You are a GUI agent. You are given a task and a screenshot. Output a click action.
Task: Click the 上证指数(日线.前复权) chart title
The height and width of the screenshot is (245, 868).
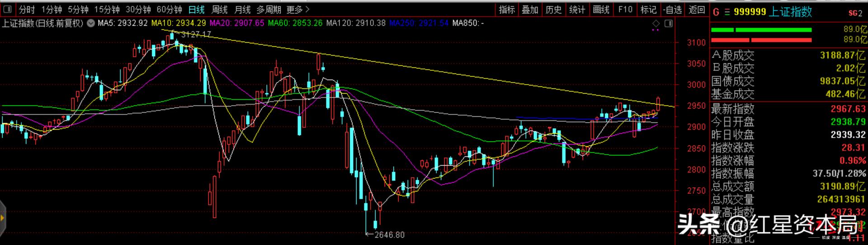coord(43,23)
